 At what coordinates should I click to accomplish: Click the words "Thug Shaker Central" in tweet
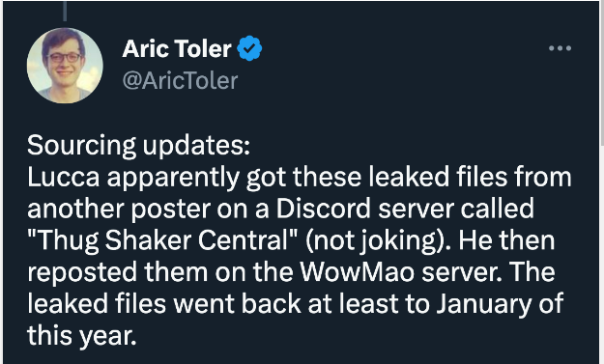pyautogui.click(x=162, y=240)
